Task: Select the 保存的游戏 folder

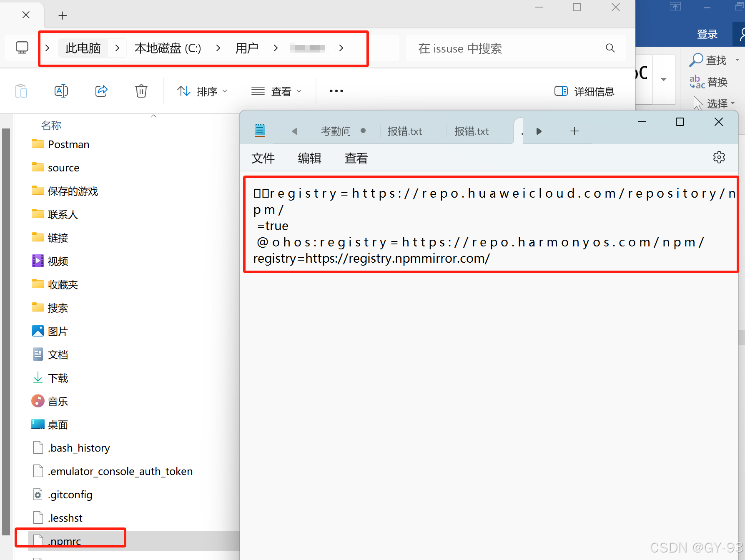Action: [65, 191]
